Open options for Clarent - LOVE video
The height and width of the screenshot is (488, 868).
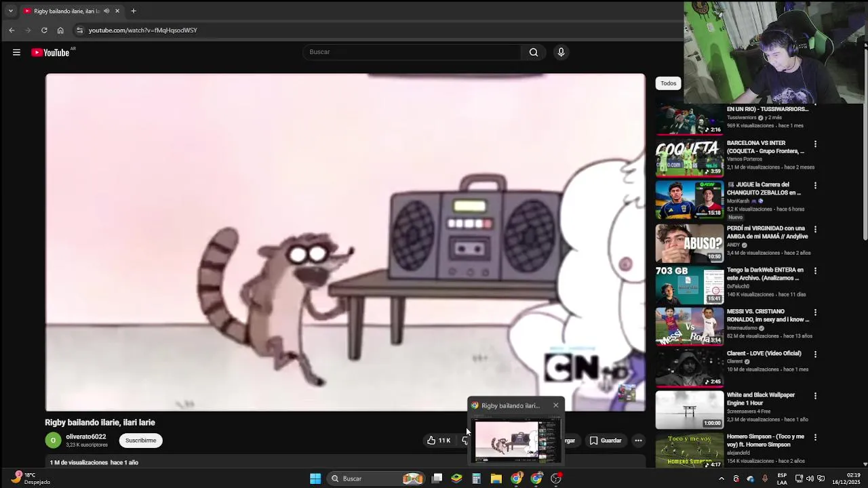coord(815,354)
